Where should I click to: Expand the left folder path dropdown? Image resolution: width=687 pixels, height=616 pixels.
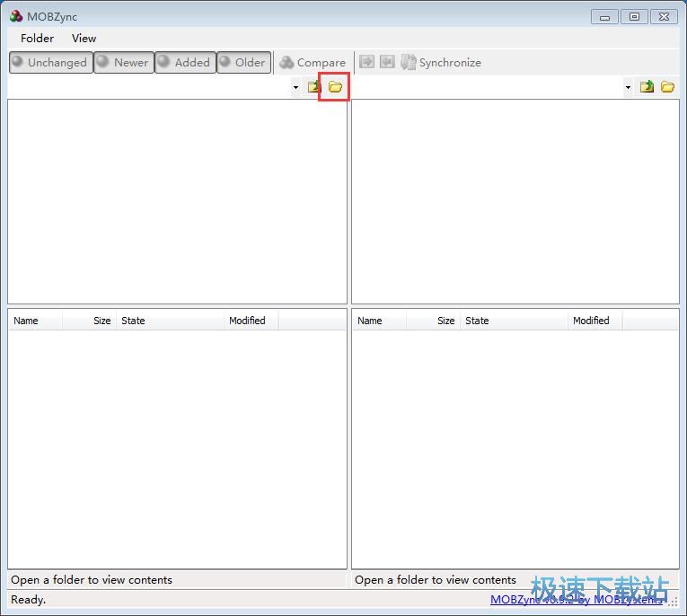click(x=295, y=87)
